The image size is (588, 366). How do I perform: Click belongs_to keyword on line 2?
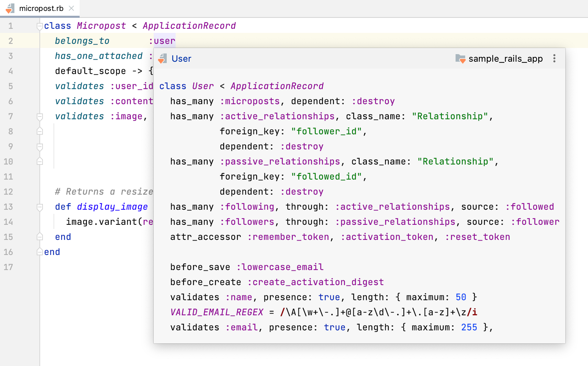[82, 41]
